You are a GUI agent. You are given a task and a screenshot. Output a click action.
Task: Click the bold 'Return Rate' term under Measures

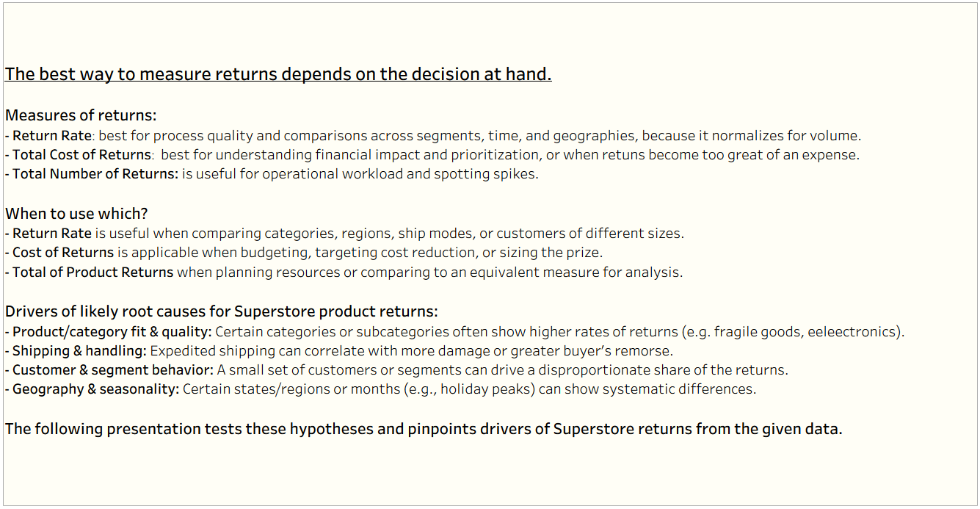point(52,135)
